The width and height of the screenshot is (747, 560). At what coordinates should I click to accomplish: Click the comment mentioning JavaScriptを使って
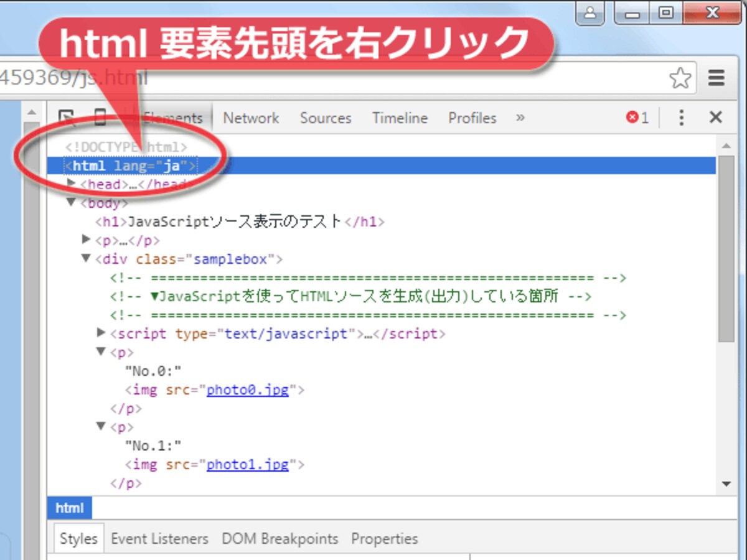[x=351, y=296]
